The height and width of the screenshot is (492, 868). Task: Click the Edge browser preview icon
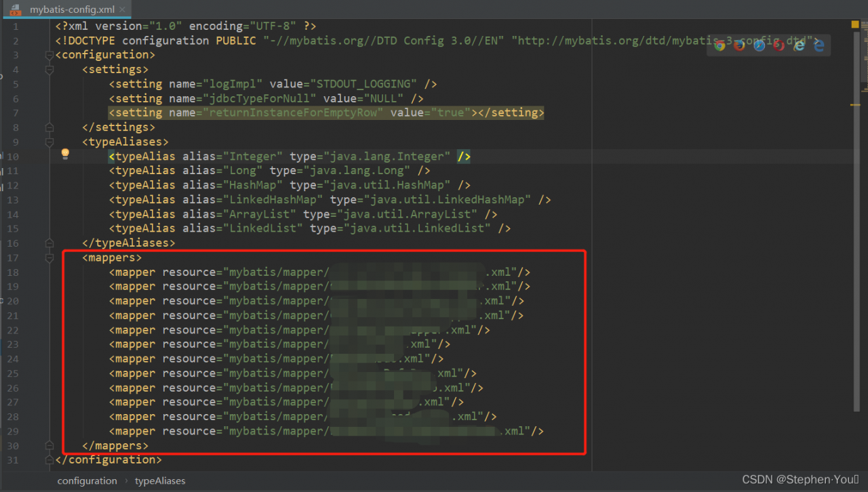tap(818, 45)
